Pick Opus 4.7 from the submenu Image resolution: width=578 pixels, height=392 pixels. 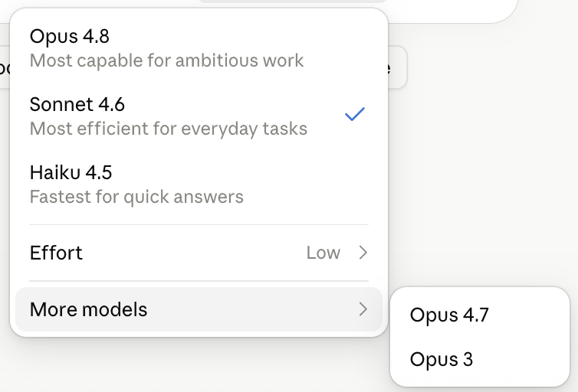pos(480,315)
